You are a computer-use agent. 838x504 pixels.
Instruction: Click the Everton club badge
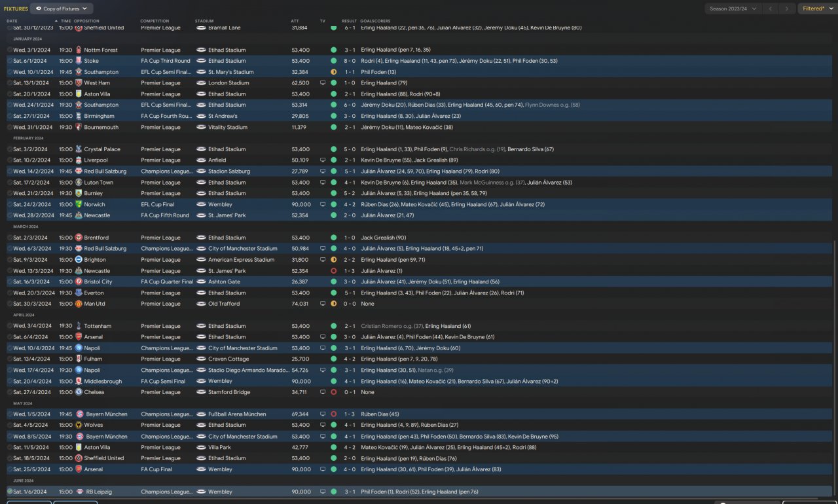pos(79,293)
